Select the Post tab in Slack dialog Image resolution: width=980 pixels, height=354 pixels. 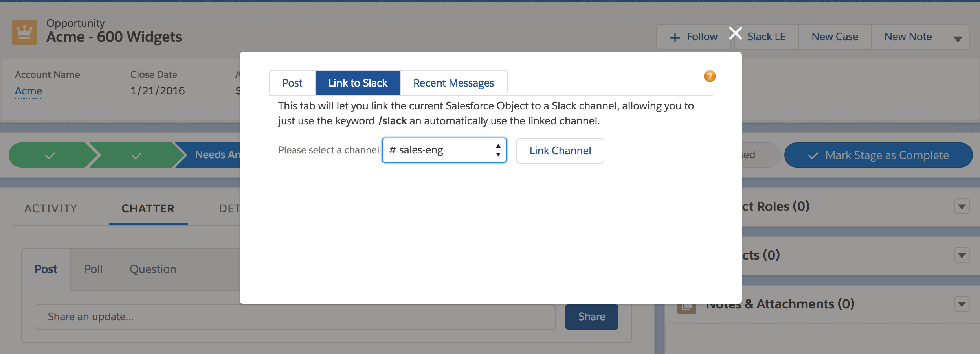292,83
